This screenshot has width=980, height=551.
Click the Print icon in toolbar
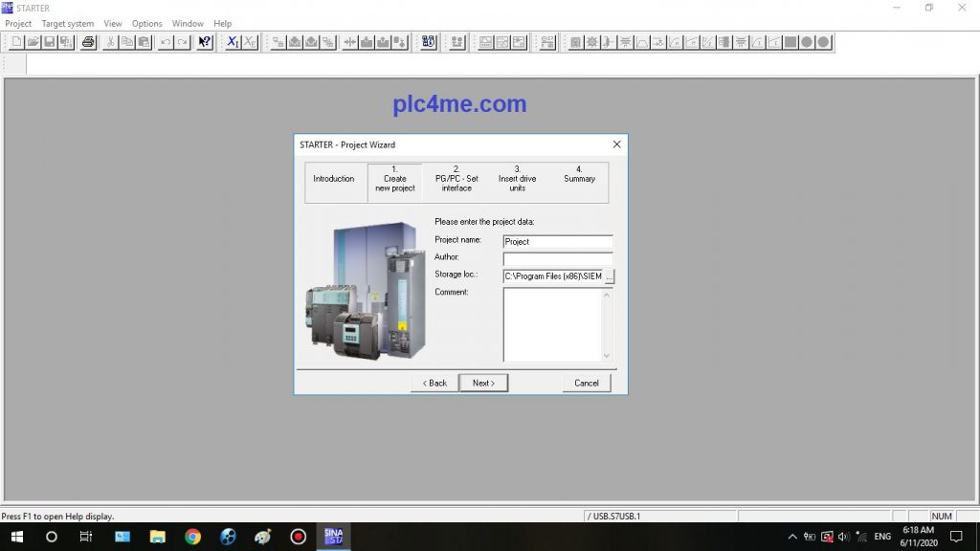click(88, 42)
